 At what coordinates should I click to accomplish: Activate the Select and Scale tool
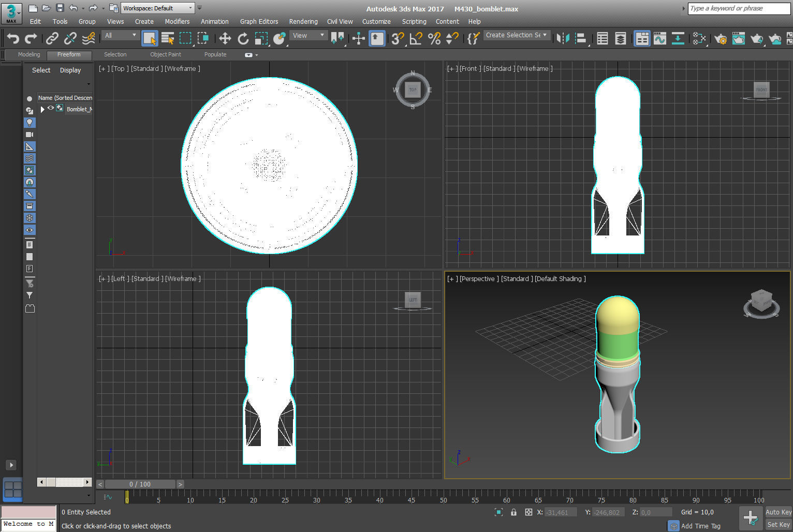point(261,38)
